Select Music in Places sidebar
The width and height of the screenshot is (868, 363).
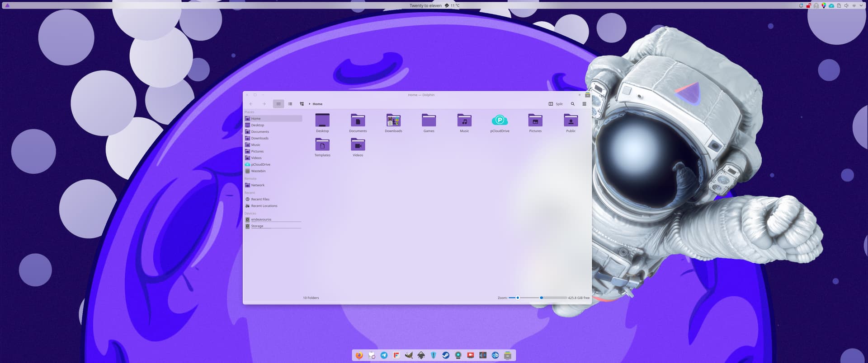tap(273, 144)
